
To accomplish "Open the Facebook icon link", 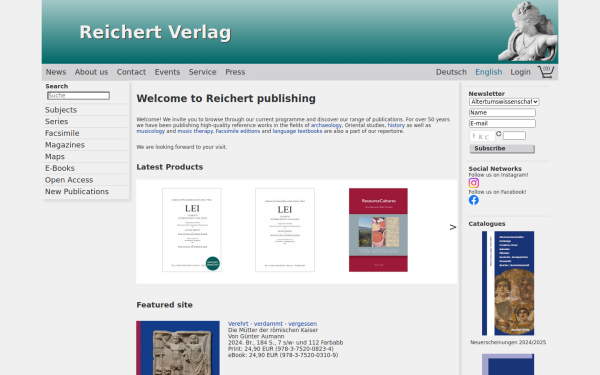I will pyautogui.click(x=474, y=200).
